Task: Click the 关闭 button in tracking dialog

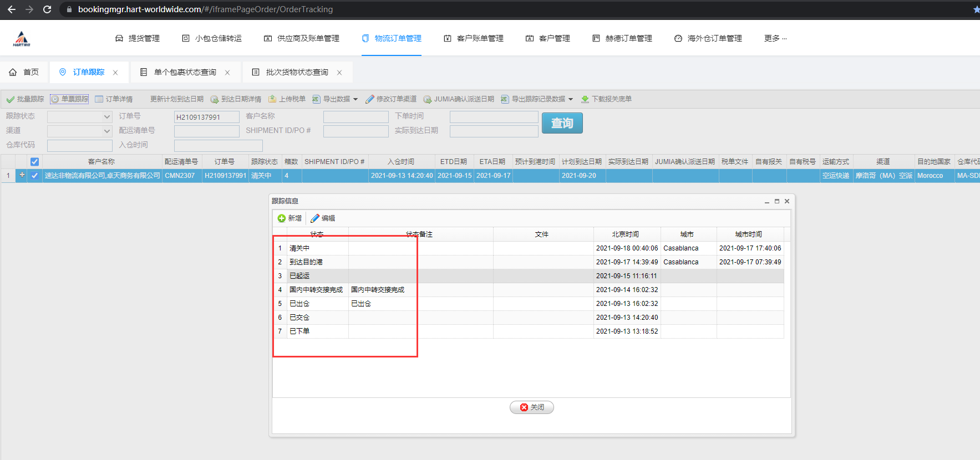Action: click(x=531, y=407)
